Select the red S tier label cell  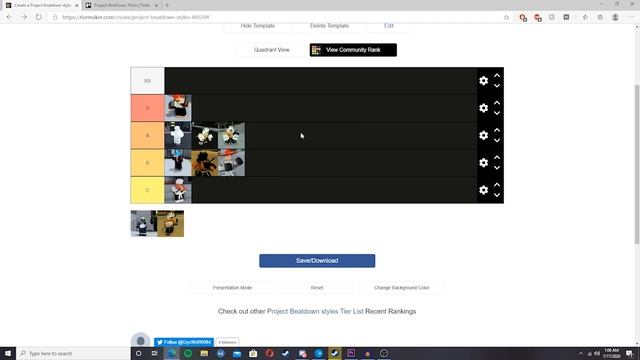coord(147,108)
